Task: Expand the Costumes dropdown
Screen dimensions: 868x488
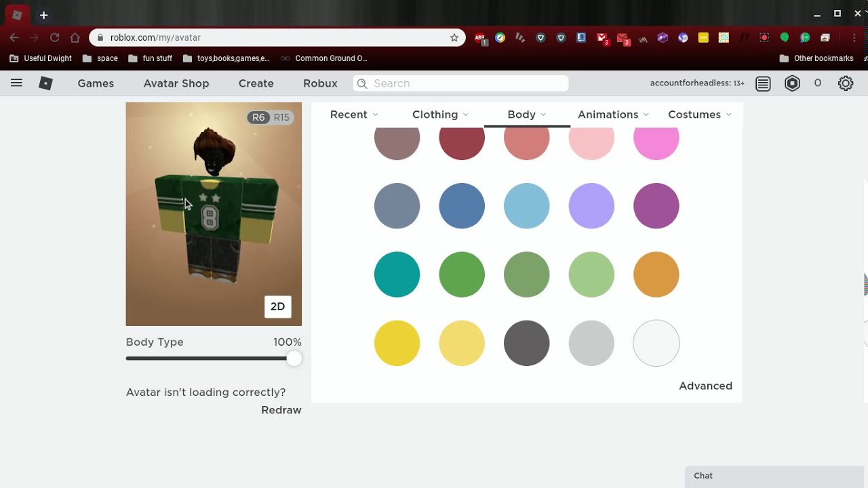Action: [x=699, y=115]
